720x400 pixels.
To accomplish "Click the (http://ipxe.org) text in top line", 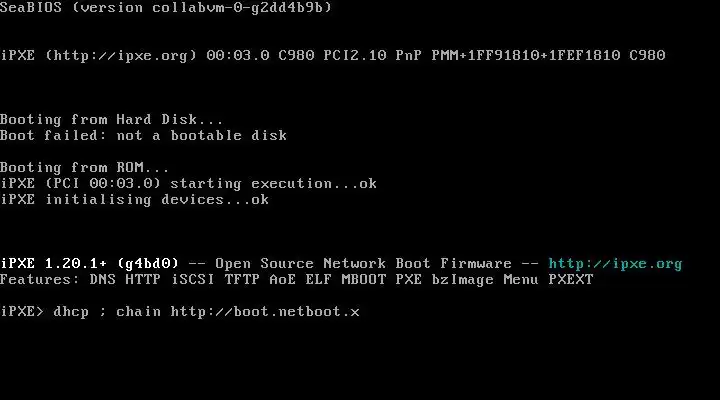I will [121, 56].
